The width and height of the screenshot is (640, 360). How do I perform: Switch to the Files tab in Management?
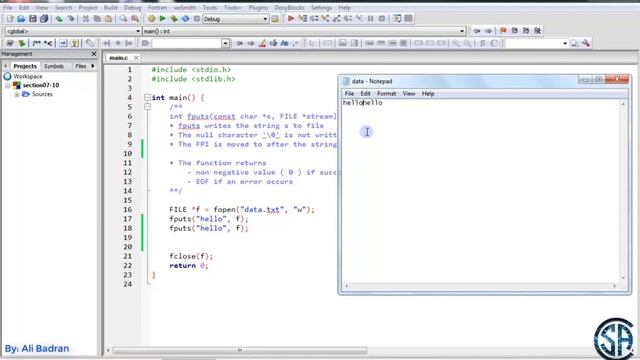(x=81, y=66)
